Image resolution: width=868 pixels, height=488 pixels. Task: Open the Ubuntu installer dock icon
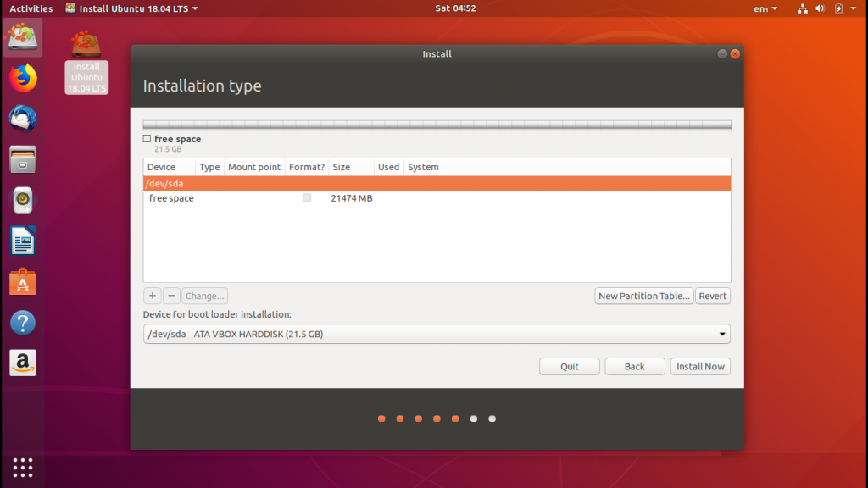click(x=23, y=37)
